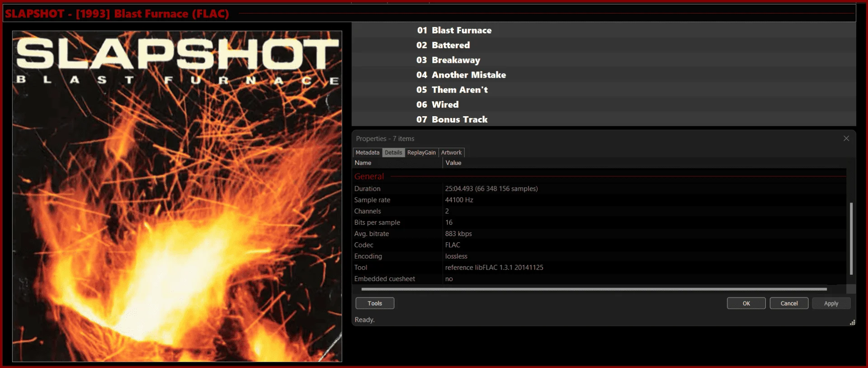Select track 01 Blast Furnace
The image size is (868, 368).
[x=604, y=30]
